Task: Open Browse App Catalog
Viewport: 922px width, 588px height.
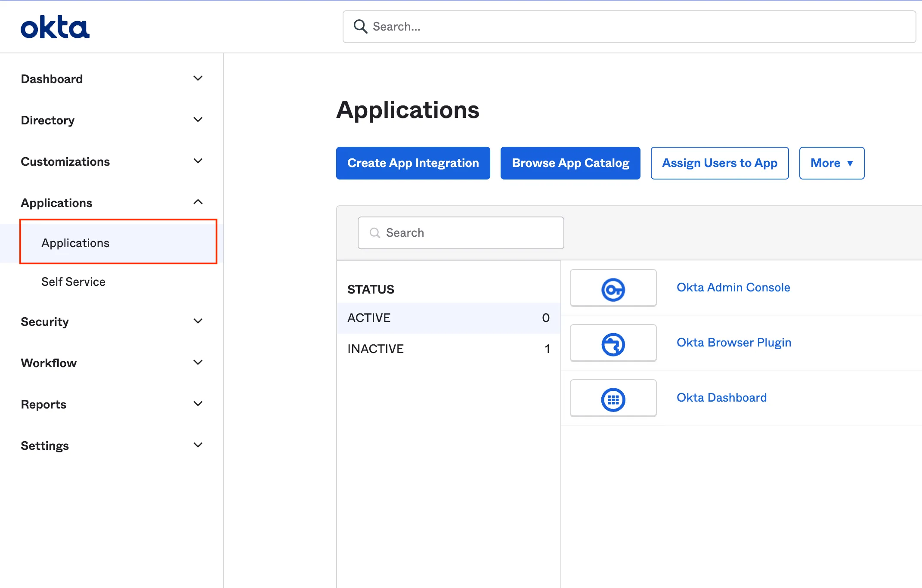Action: (x=570, y=163)
